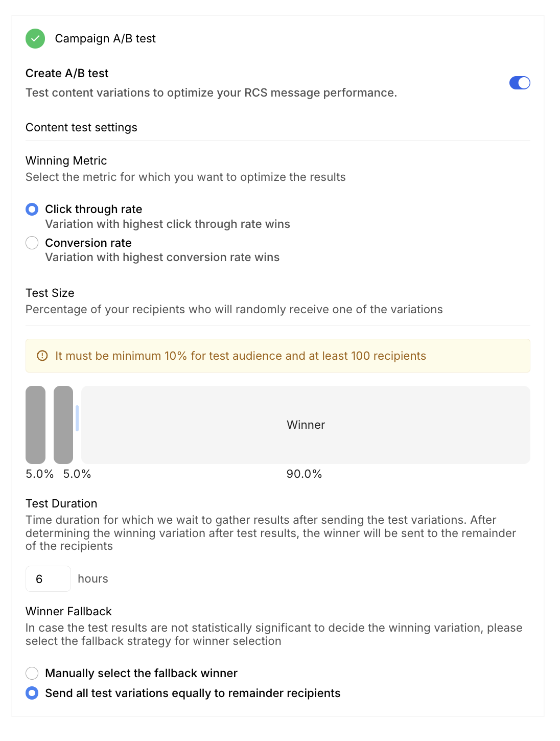
Task: Click the green checkmark status icon
Action: coord(35,39)
